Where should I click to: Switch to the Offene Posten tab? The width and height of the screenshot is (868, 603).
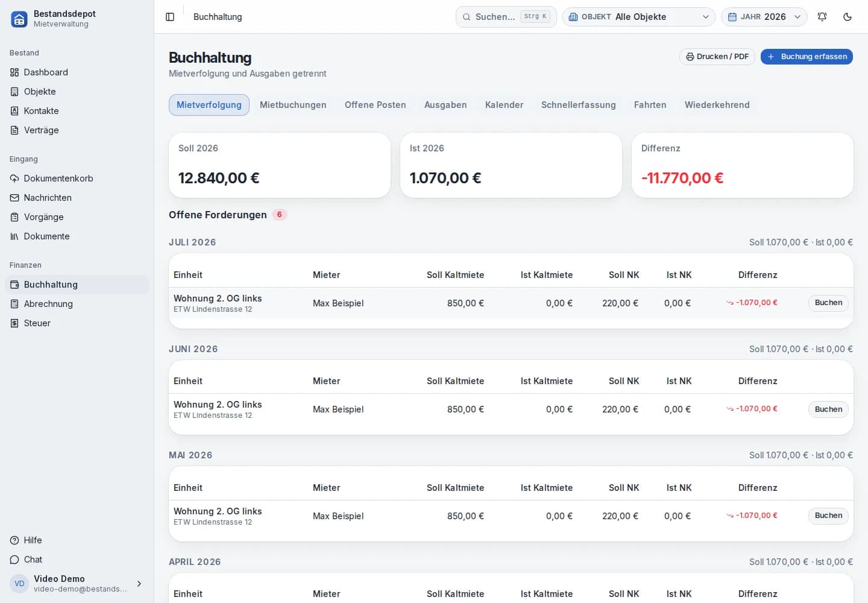[x=376, y=105]
